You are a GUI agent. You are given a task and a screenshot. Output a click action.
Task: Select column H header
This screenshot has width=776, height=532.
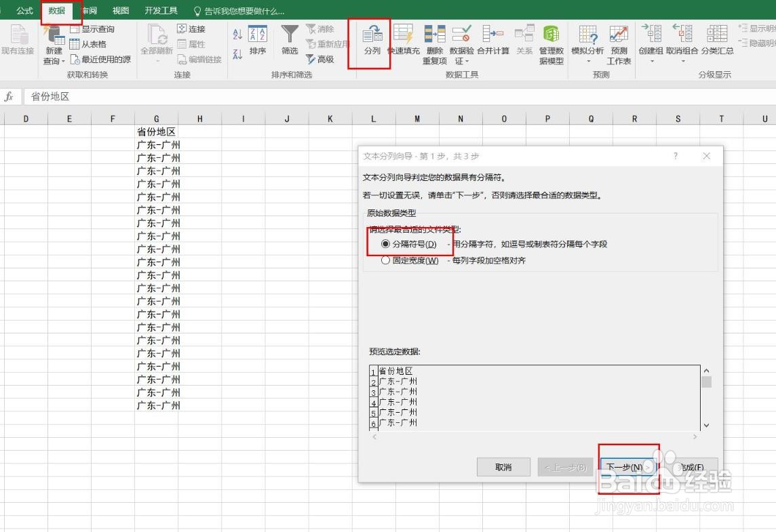click(199, 119)
